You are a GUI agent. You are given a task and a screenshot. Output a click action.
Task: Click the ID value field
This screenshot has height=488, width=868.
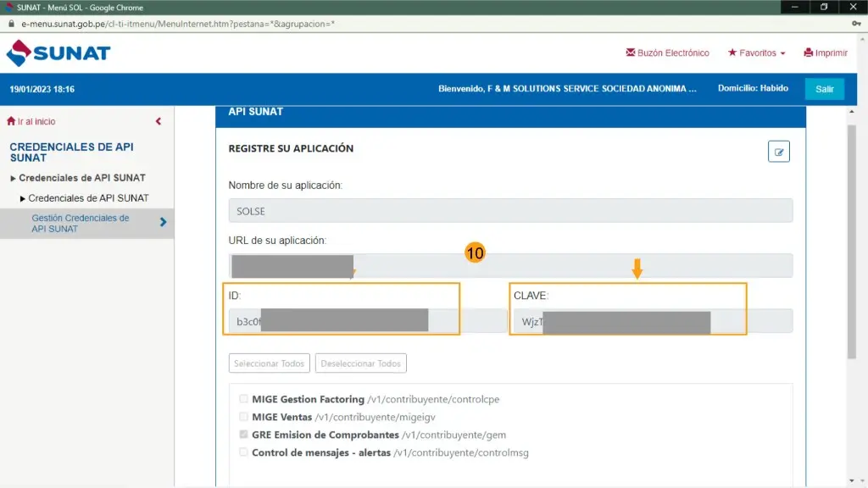tap(368, 321)
